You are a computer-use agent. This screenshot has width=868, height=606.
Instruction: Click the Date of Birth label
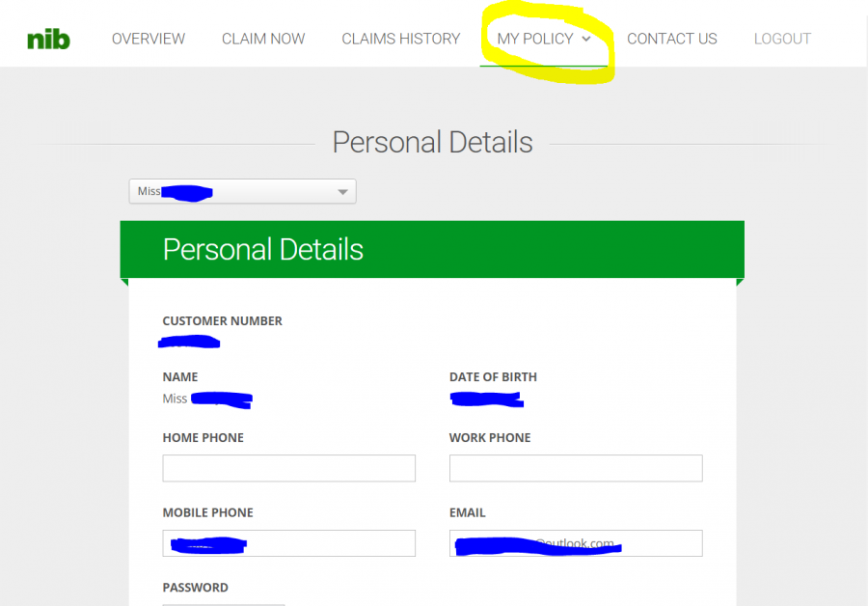(x=493, y=377)
